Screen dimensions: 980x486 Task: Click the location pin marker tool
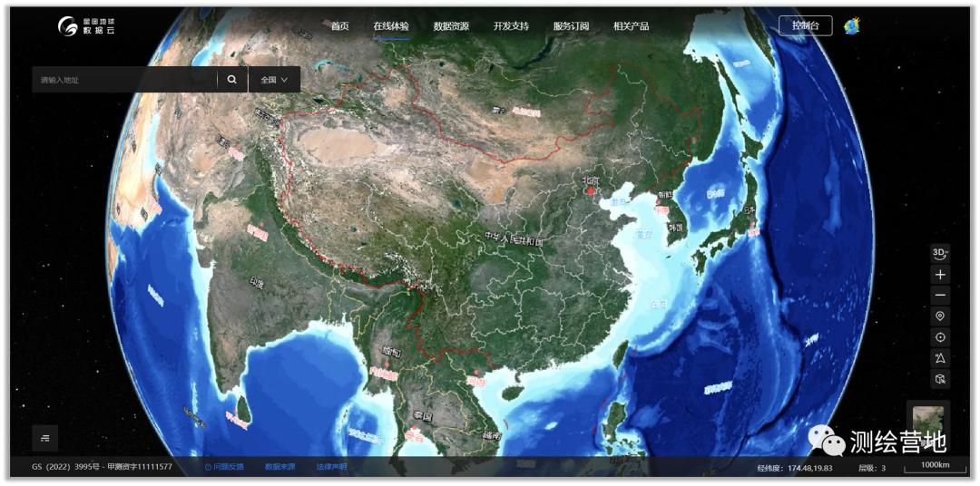click(x=940, y=316)
